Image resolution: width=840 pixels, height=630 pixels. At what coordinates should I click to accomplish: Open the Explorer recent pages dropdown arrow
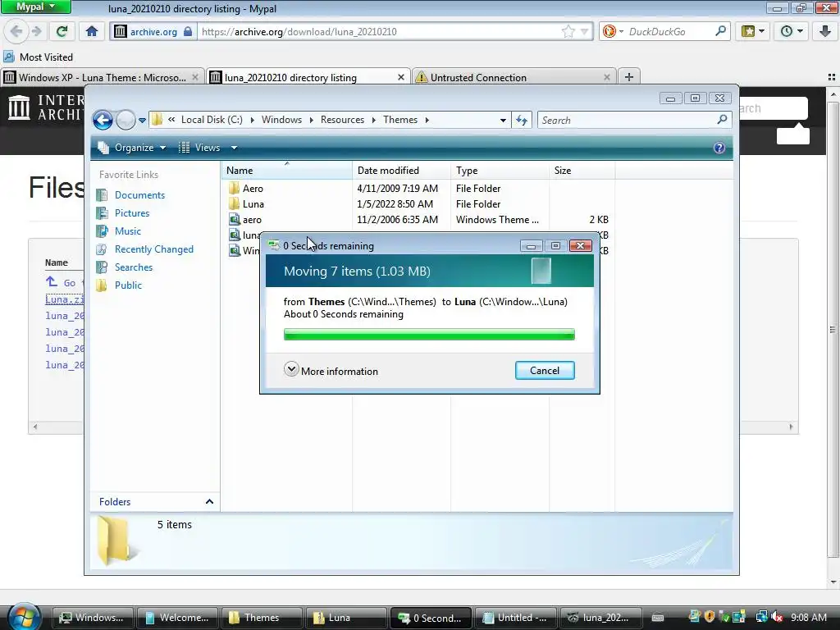click(142, 121)
